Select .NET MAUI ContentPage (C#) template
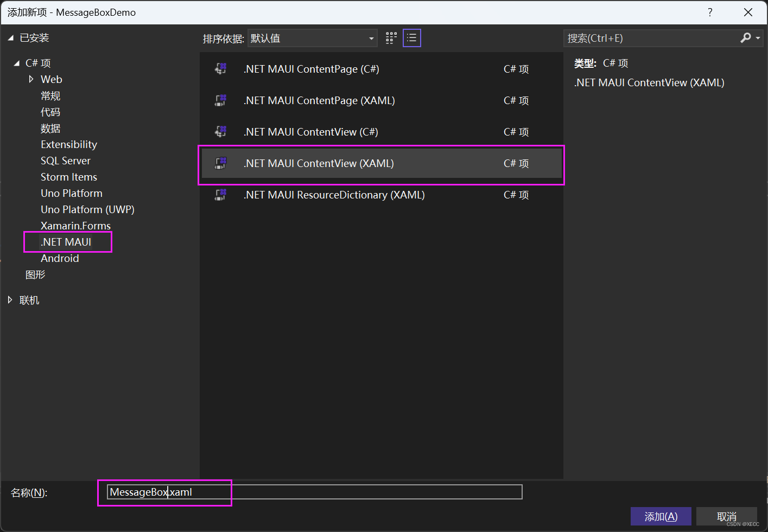This screenshot has width=768, height=532. pyautogui.click(x=382, y=69)
